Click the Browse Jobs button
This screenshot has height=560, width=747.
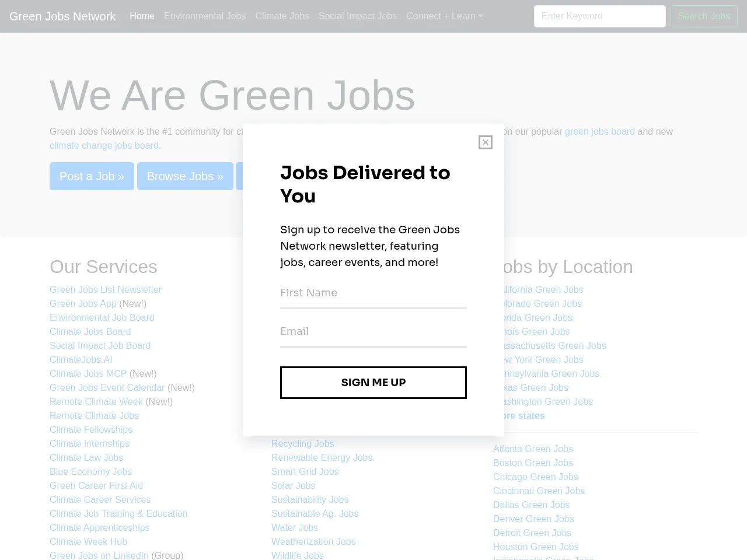click(x=185, y=176)
